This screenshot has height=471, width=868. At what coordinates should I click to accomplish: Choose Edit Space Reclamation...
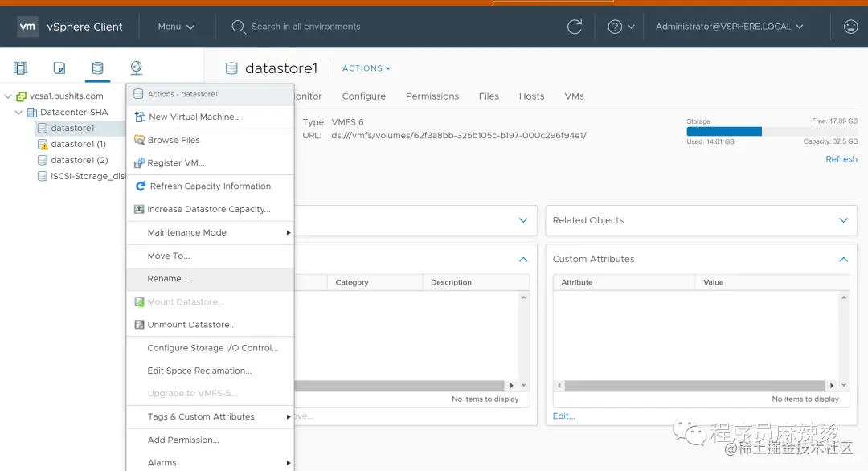211,371
